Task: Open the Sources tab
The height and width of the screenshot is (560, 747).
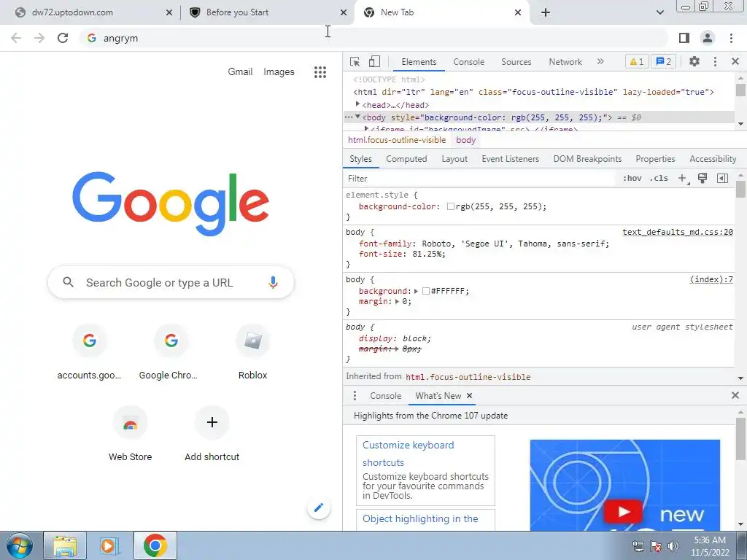Action: (x=516, y=62)
